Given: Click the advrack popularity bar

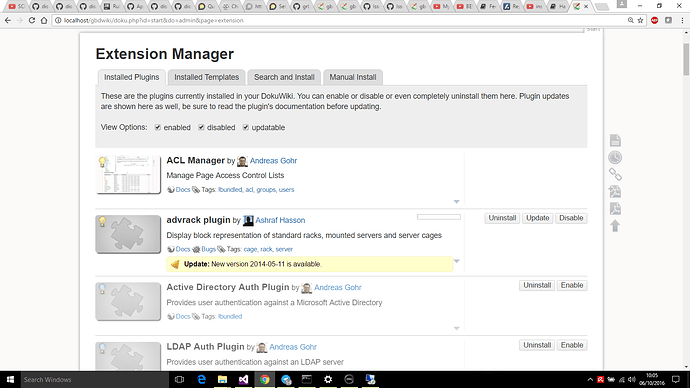Looking at the screenshot, I should pos(439,217).
